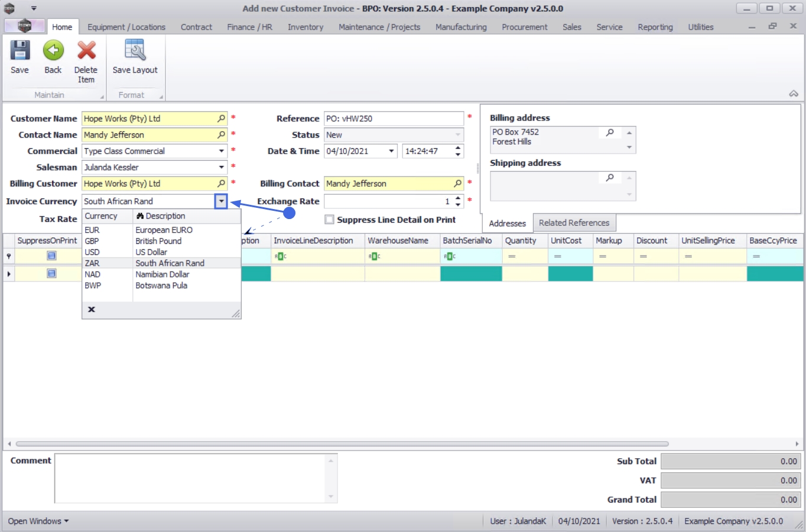806x532 pixels.
Task: Expand the Salesman dropdown
Action: click(222, 167)
